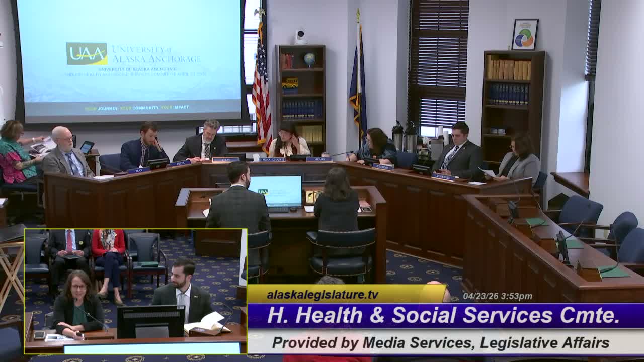This screenshot has height=362, width=644.
Task: Click the RUFFRIDGE nameplate
Action: tap(383, 166)
